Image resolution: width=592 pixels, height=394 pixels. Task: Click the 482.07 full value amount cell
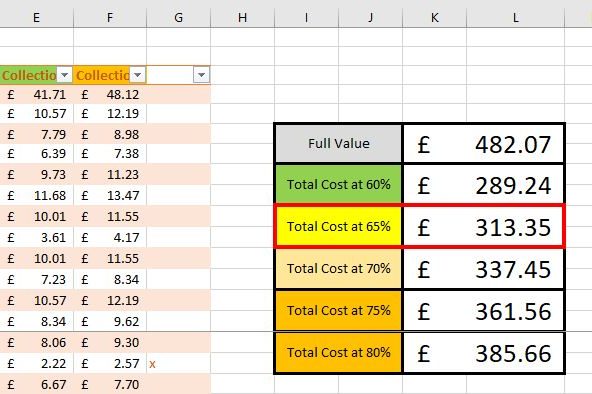tap(484, 144)
